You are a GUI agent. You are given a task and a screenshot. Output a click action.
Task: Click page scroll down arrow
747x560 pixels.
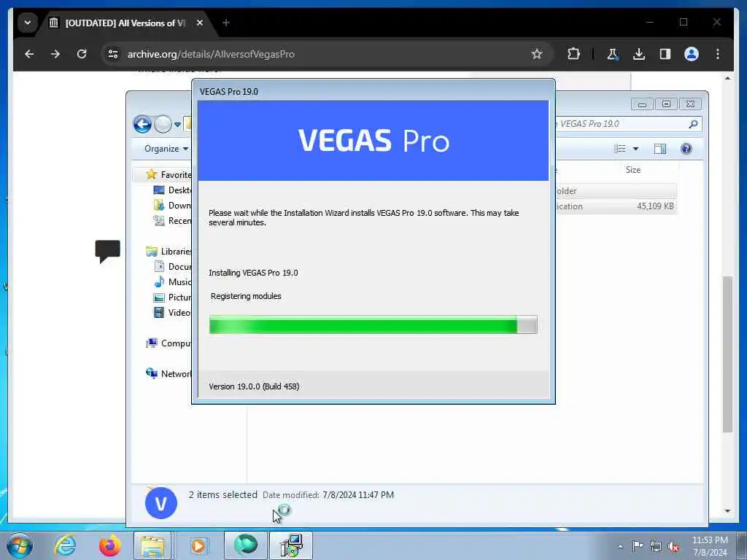(727, 511)
